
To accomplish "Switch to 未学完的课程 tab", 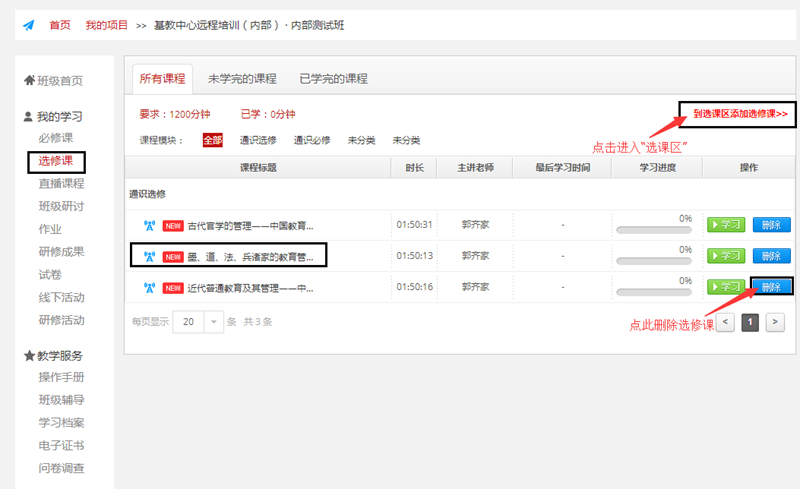I will 242,79.
